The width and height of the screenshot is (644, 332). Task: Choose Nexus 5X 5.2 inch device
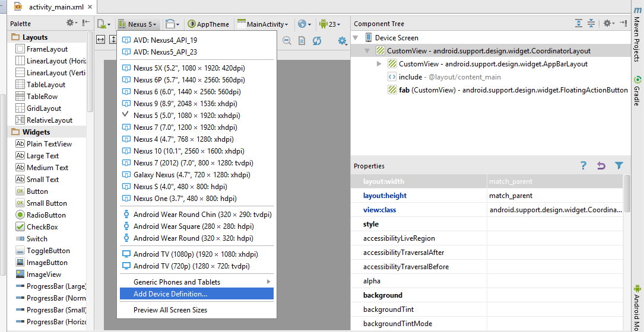click(x=196, y=68)
